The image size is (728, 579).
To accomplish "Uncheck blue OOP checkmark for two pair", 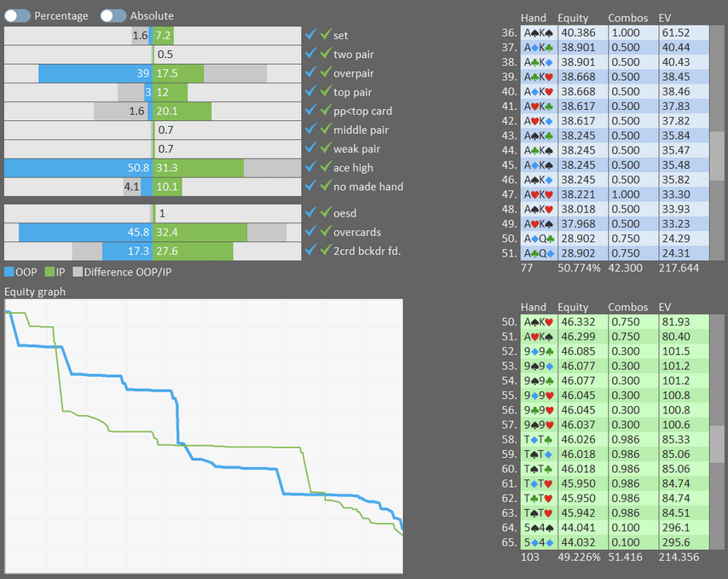I will point(310,54).
